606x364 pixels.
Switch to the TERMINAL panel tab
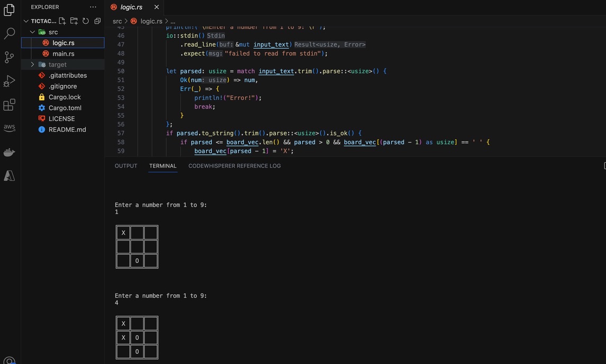(163, 166)
